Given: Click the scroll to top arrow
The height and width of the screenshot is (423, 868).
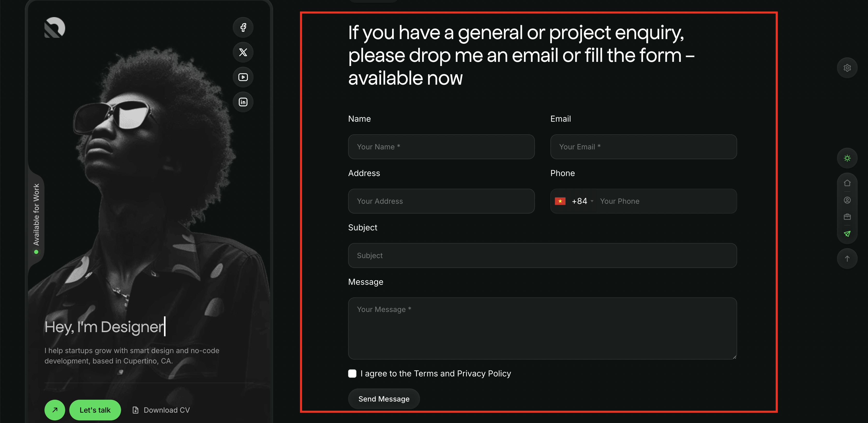Looking at the screenshot, I should pos(847,259).
